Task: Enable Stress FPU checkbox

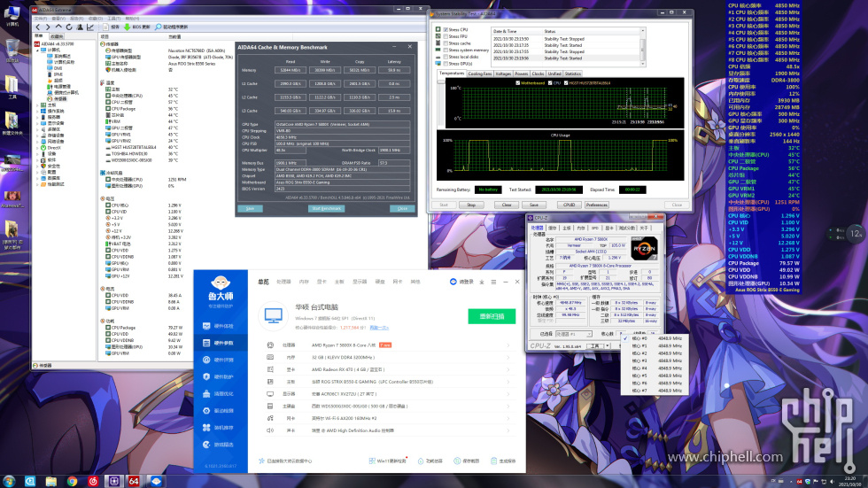Action: [x=446, y=36]
